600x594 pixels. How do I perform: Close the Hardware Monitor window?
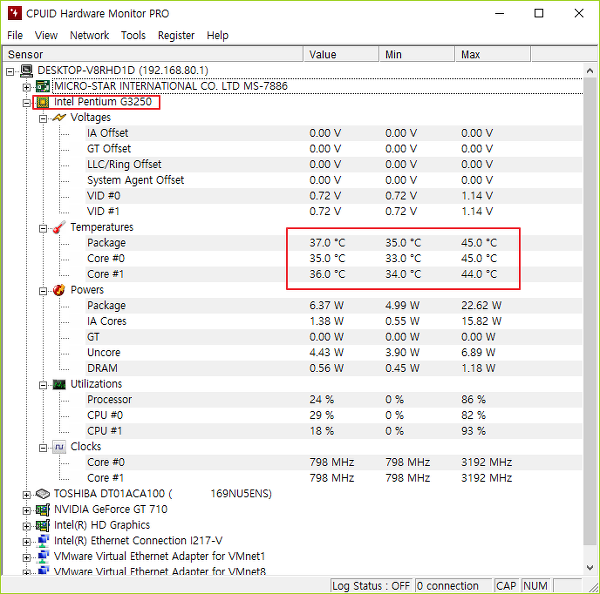(579, 13)
